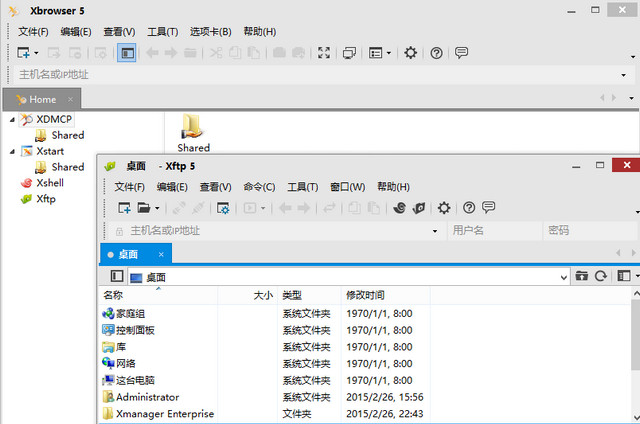Screen dimensions: 640x424
Task: Click the layout view icon in Xftp path bar
Action: pos(624,277)
